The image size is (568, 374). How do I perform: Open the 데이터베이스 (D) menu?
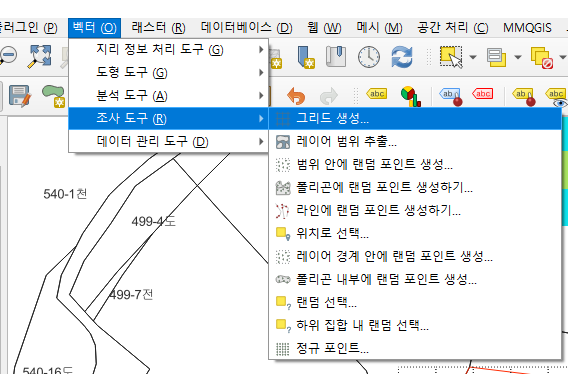pos(247,28)
